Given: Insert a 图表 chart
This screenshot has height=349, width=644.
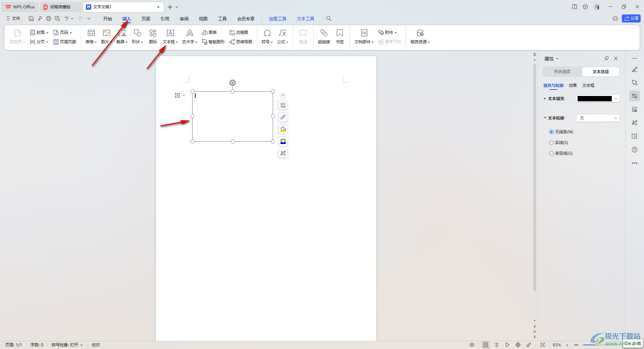Looking at the screenshot, I should 209,33.
